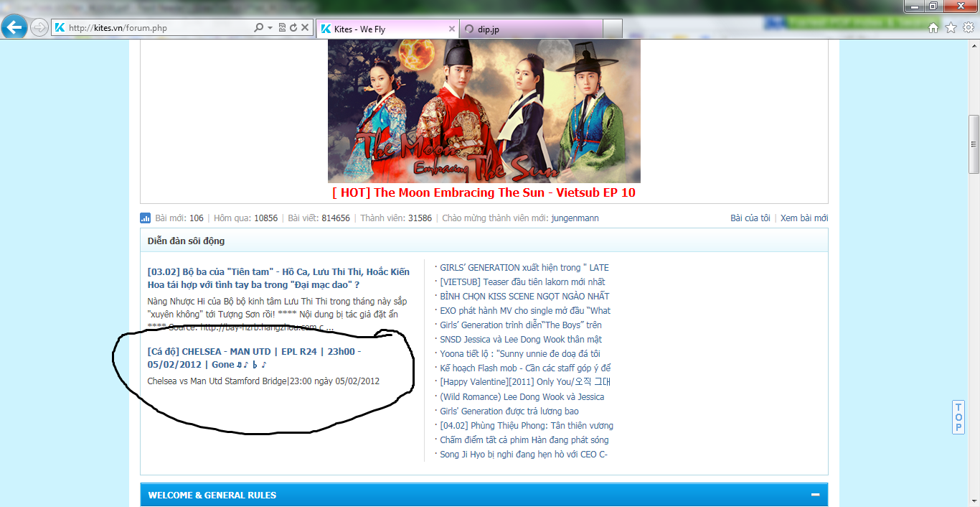This screenshot has height=507, width=980.
Task: Open the Kế hoạch Flash mob thread
Action: pyautogui.click(x=525, y=368)
